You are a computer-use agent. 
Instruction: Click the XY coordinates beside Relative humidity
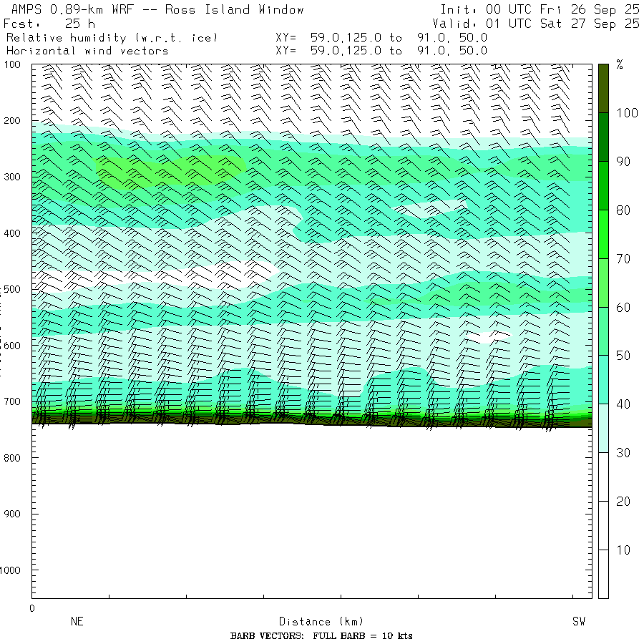(381, 38)
